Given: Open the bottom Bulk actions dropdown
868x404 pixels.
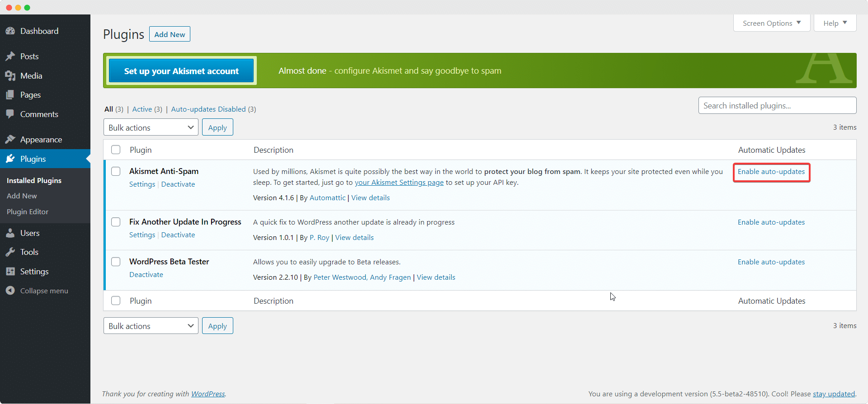Looking at the screenshot, I should [151, 326].
